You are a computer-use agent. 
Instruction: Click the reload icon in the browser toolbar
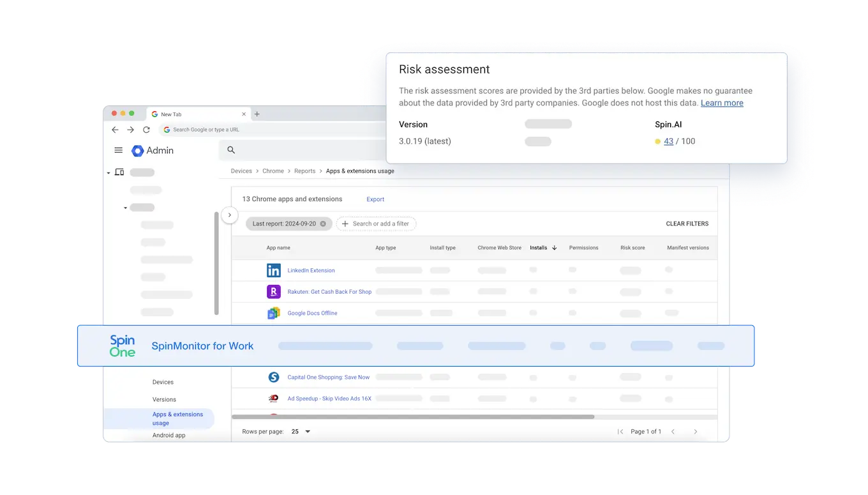click(x=146, y=129)
